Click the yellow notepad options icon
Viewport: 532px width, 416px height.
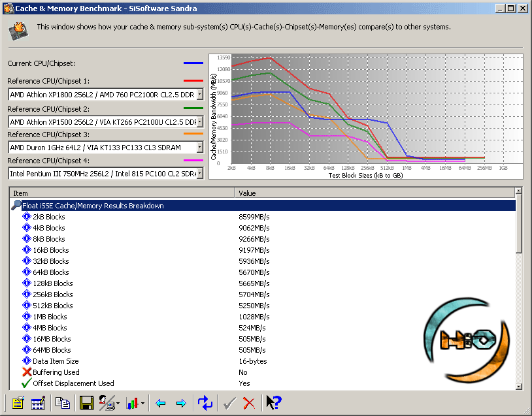click(18, 403)
